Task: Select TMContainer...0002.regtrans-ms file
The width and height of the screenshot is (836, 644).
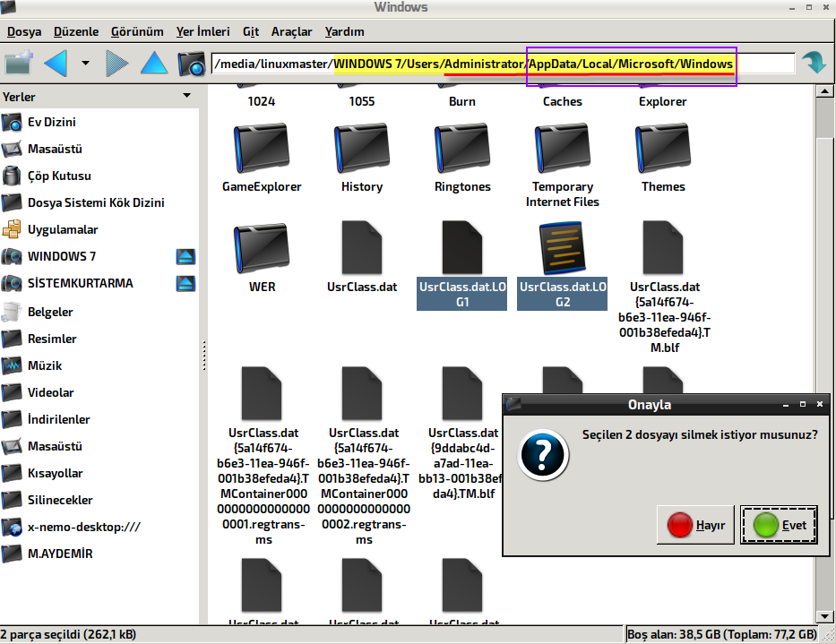Action: [361, 393]
